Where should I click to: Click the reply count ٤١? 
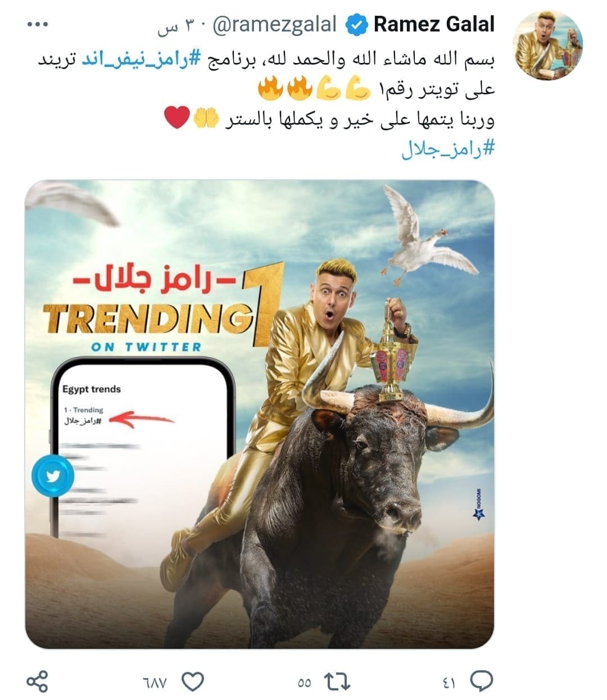pos(449,683)
